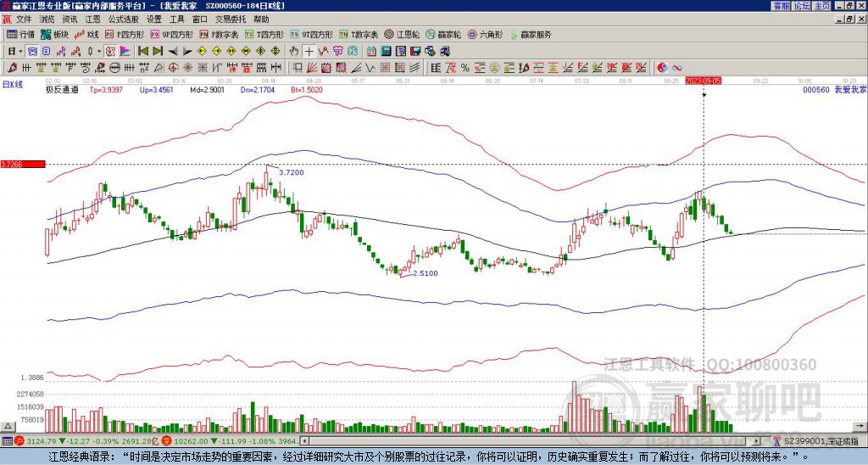Viewport: 868px width, 465px height.
Task: Click the yellow diamond left-arrow icon
Action: (x=202, y=51)
